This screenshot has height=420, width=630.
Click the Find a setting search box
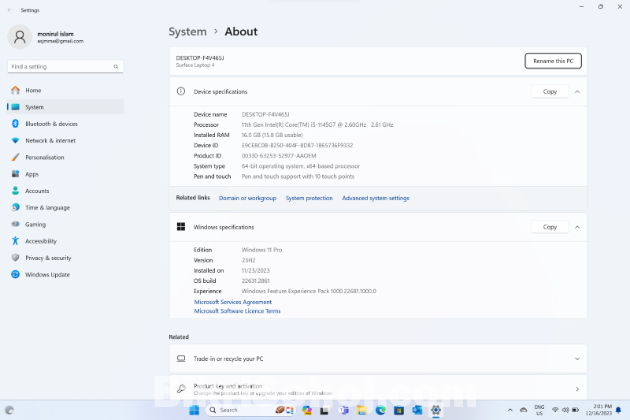tap(65, 66)
